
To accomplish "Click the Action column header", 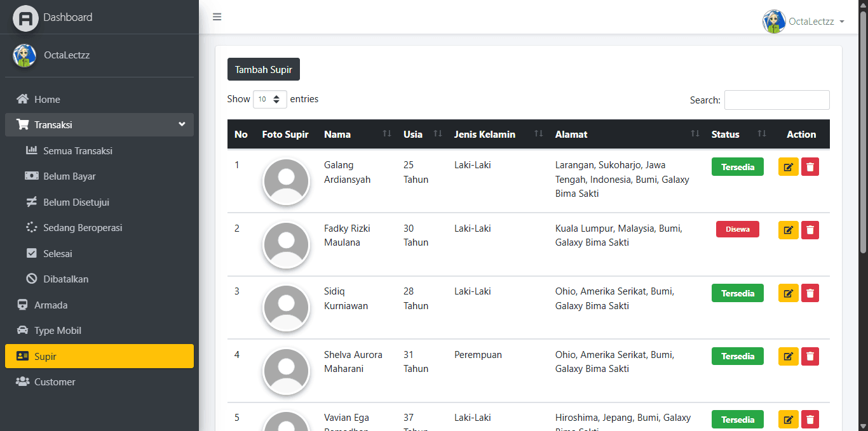I will 801,134.
